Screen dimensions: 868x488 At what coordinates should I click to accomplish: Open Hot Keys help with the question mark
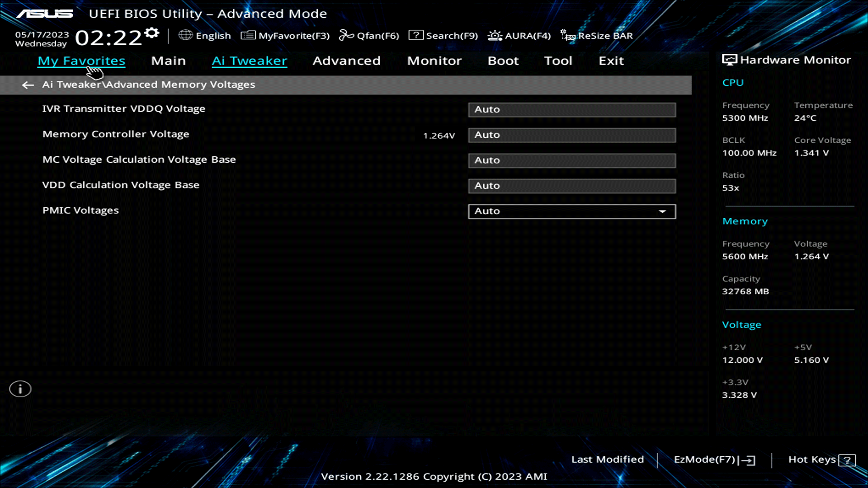tap(846, 460)
